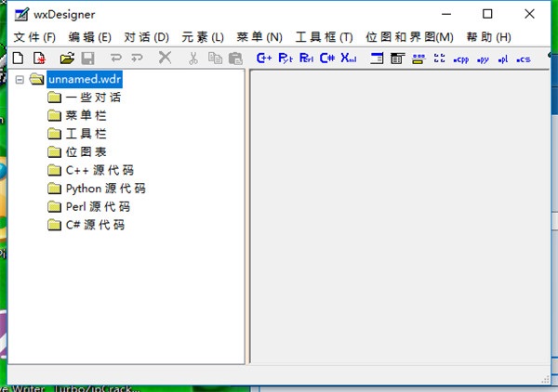Minimize the wxDesigner window
The height and width of the screenshot is (392, 558).
pos(446,14)
